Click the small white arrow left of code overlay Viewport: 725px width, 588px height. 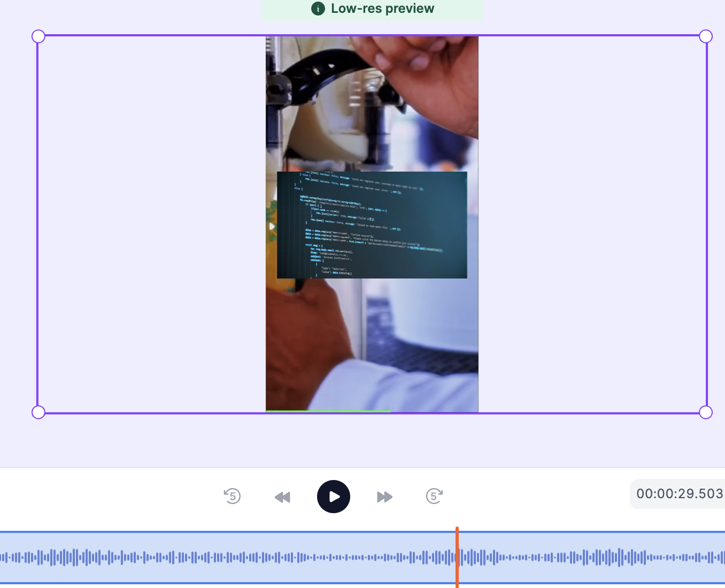pyautogui.click(x=272, y=227)
